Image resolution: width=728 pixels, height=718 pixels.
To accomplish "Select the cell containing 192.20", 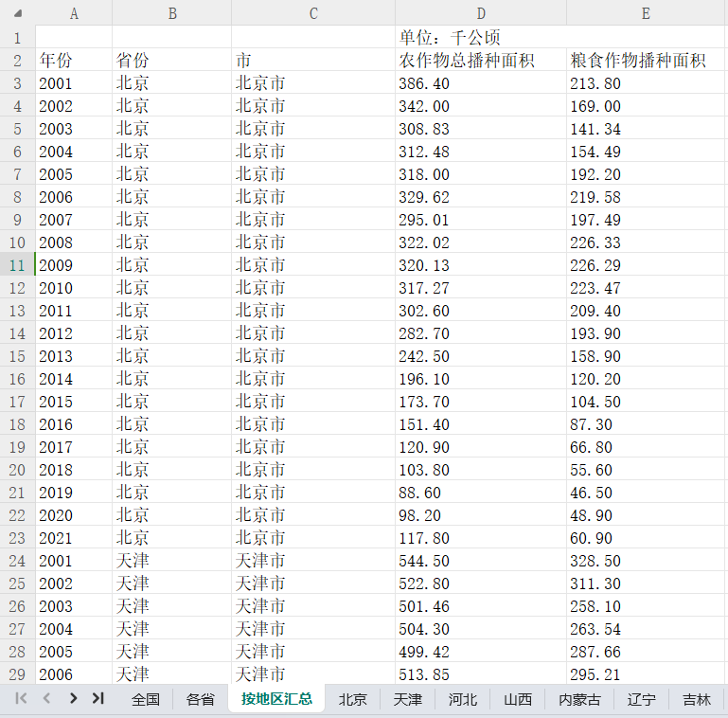I will click(x=646, y=173).
